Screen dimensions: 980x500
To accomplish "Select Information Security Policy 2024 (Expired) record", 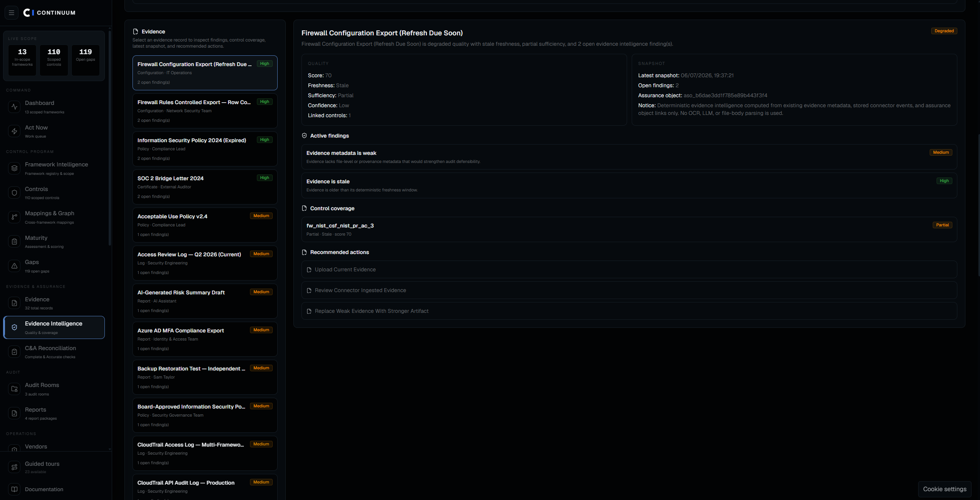I will point(205,149).
